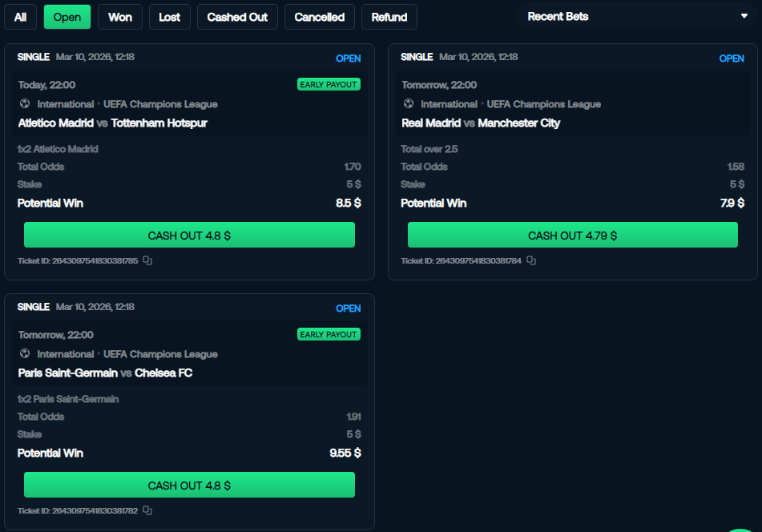Click 'Today, 22:00' kickoff time
The height and width of the screenshot is (532, 762).
point(46,85)
